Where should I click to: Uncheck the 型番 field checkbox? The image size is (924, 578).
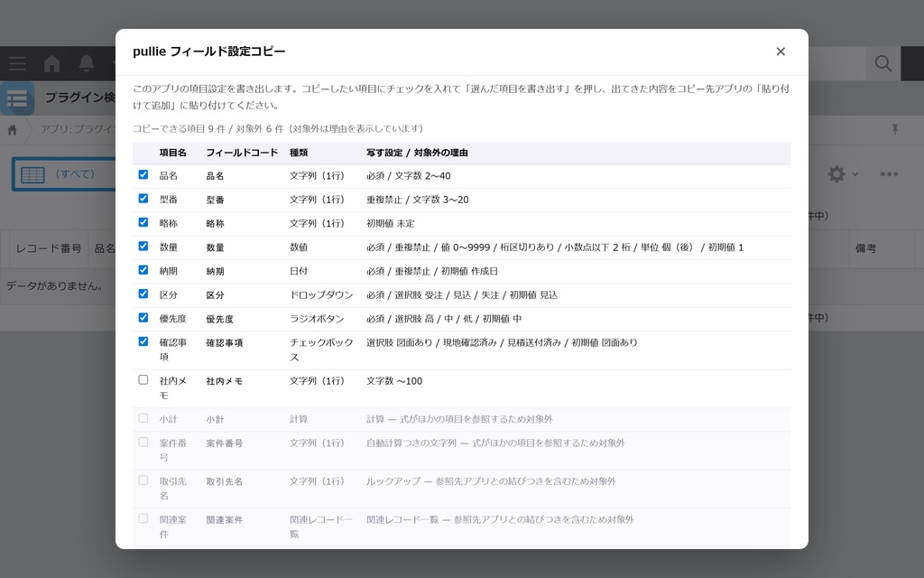(143, 198)
